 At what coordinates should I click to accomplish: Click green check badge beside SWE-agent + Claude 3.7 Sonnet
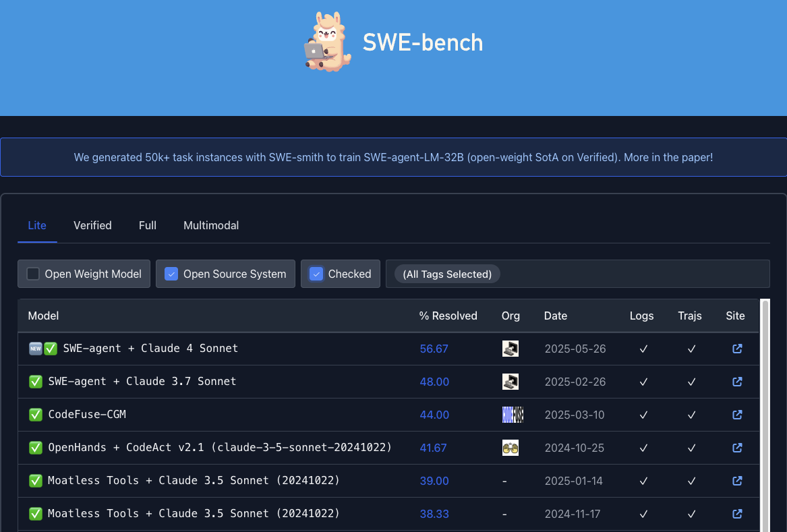tap(36, 382)
